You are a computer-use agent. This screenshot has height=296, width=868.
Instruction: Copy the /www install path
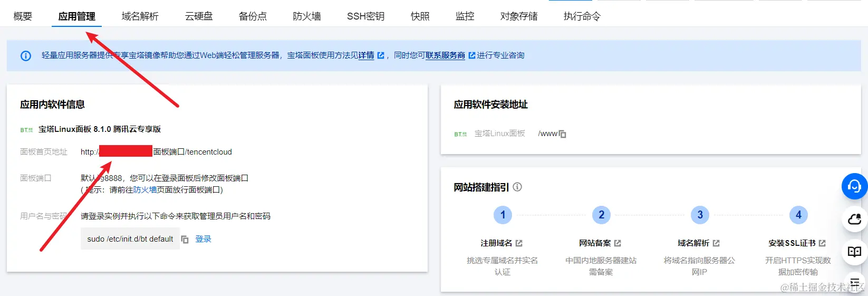click(x=563, y=134)
